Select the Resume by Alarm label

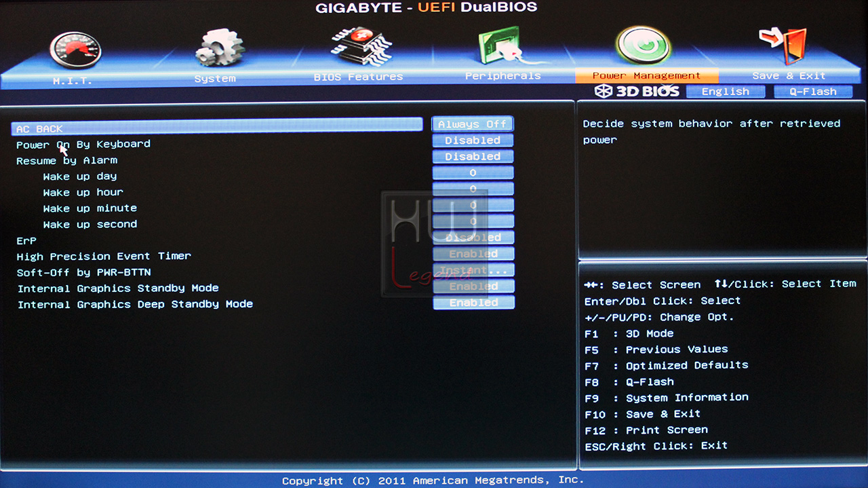(x=66, y=161)
